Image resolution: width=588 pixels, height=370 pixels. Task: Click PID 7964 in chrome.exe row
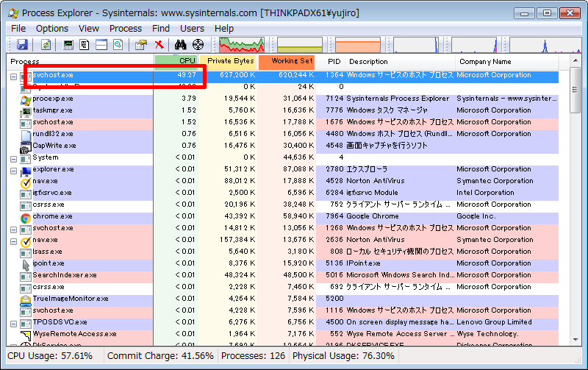click(334, 216)
